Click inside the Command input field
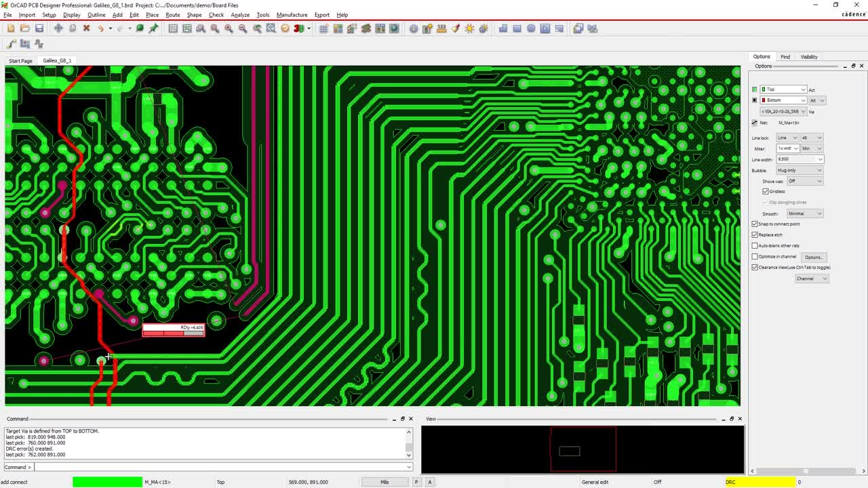 217,467
